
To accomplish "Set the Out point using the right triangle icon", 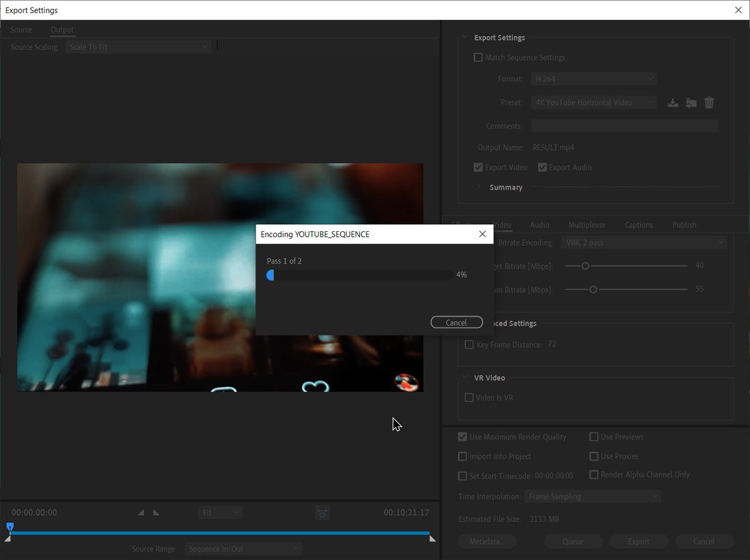I will [x=154, y=512].
